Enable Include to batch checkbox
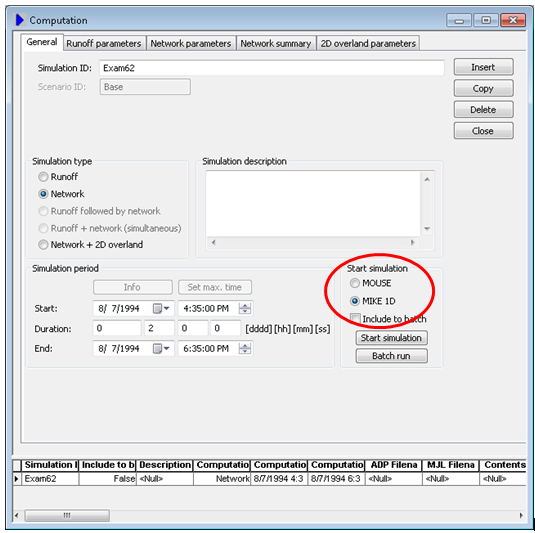535x533 pixels. click(355, 319)
